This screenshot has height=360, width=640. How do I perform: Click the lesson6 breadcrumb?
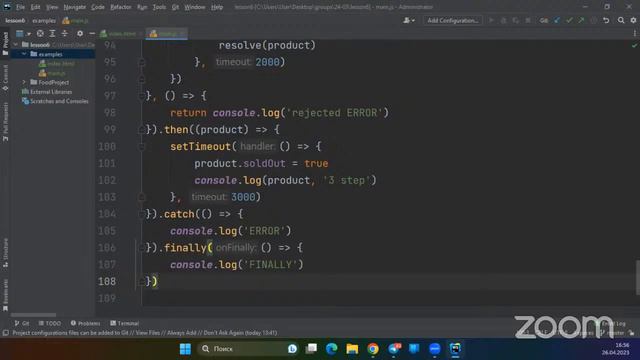pos(15,20)
